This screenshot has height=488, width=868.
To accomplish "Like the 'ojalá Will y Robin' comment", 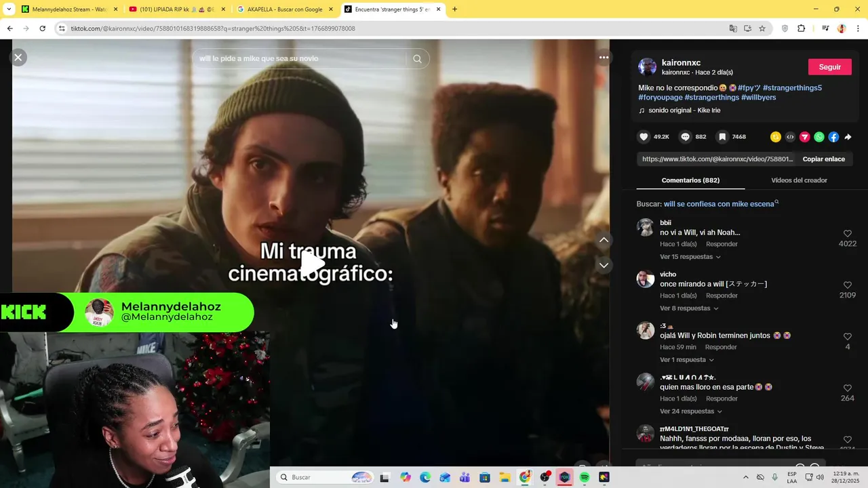I will pyautogui.click(x=848, y=337).
